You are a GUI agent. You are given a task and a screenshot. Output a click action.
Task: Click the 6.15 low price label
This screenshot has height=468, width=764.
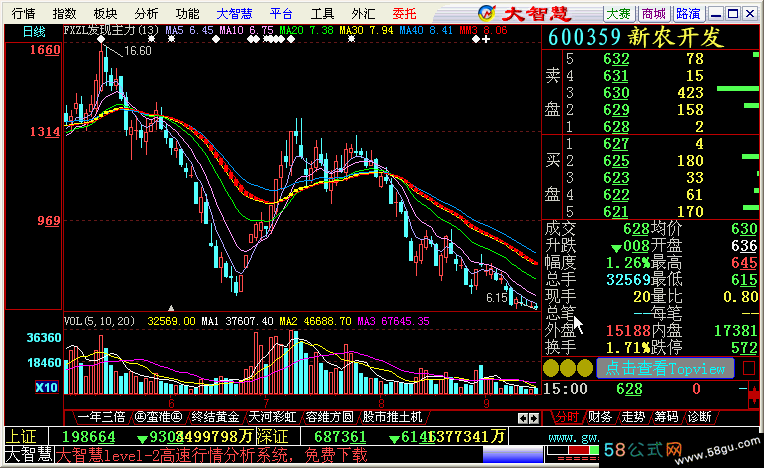coord(497,298)
